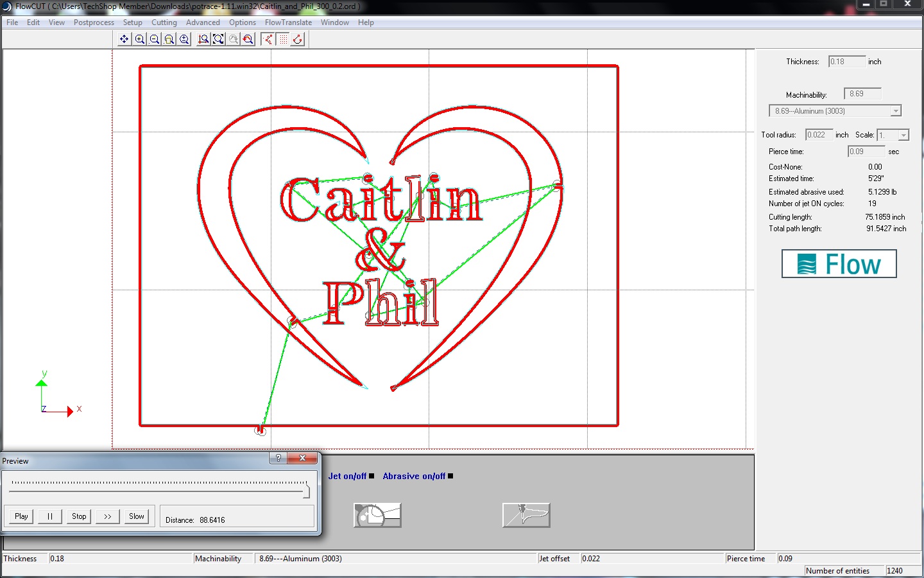Click the Thickness input field in the right panel
924x578 pixels.
[847, 62]
